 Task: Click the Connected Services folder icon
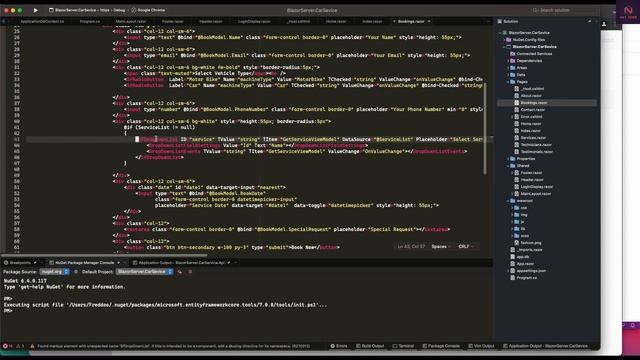click(513, 53)
